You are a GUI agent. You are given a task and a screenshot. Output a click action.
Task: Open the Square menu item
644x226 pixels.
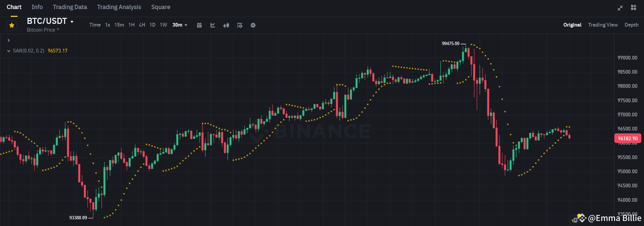(161, 7)
